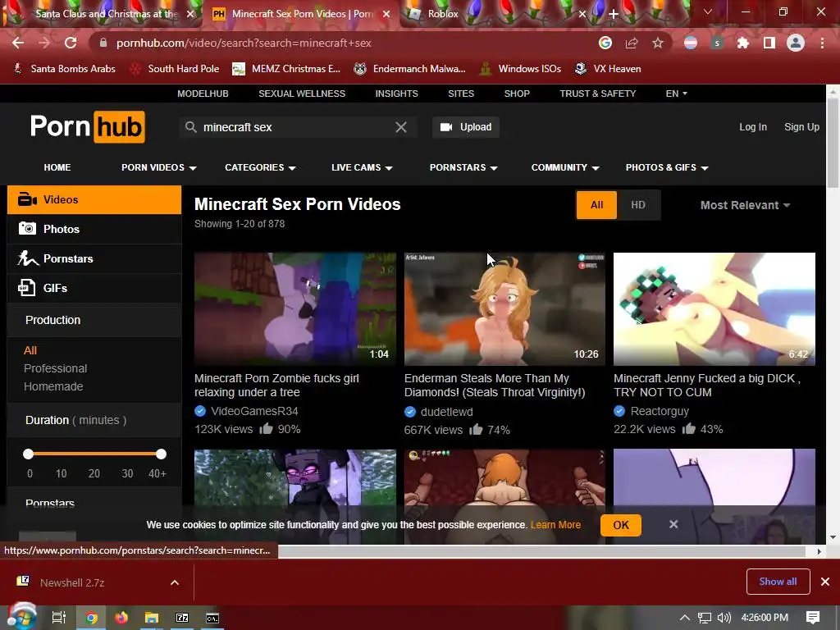Open the EN language dropdown
Viewport: 840px width, 630px height.
pos(676,94)
